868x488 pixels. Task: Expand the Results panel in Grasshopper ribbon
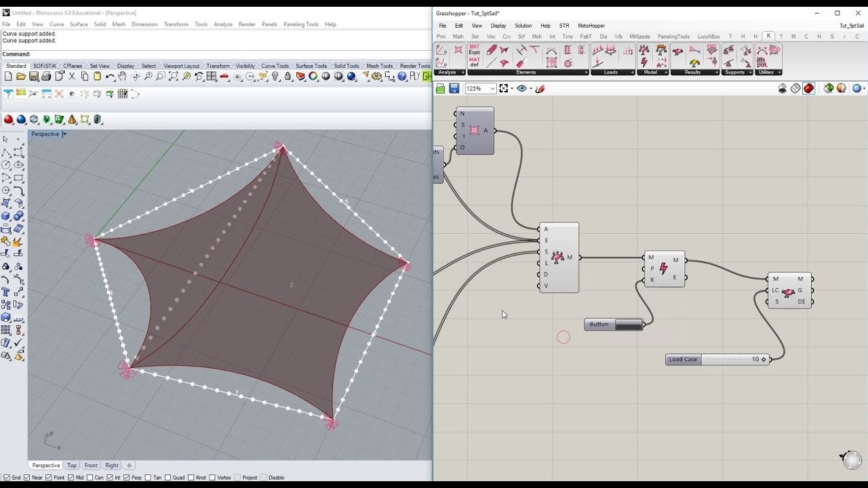tap(716, 72)
